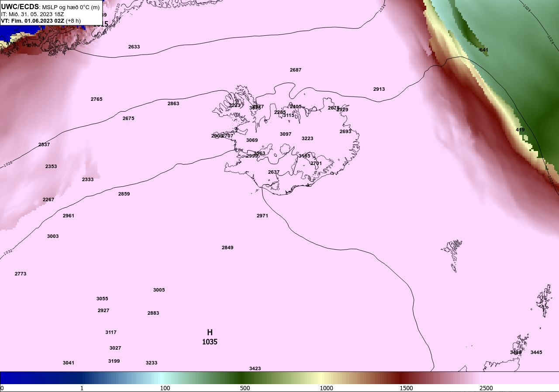The image size is (559, 392).
Task: Select the 3055 height value
Action: [102, 299]
